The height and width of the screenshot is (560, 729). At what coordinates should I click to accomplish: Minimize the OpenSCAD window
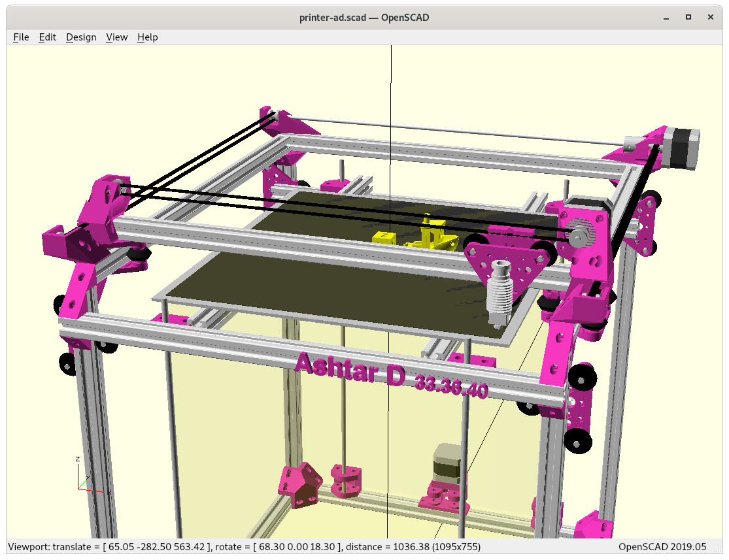[x=666, y=18]
